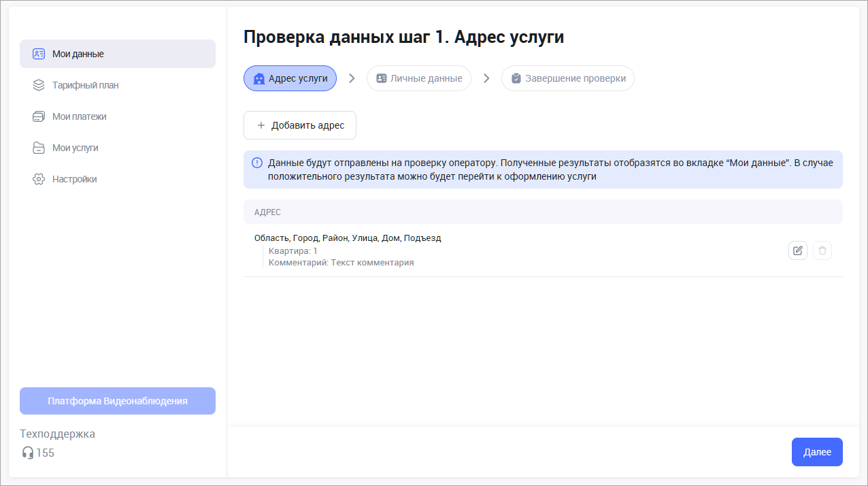This screenshot has height=486, width=868.
Task: Switch to the Личные данные step
Action: point(419,78)
